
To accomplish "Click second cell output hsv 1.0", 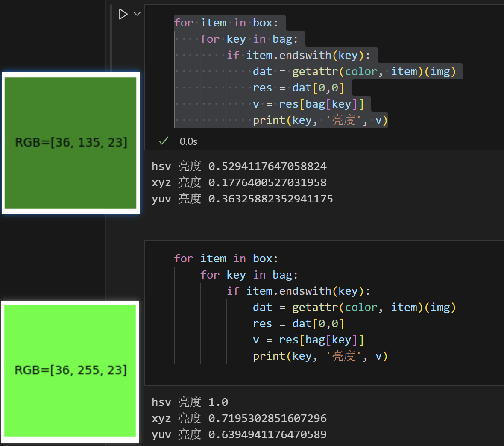I will coord(190,402).
